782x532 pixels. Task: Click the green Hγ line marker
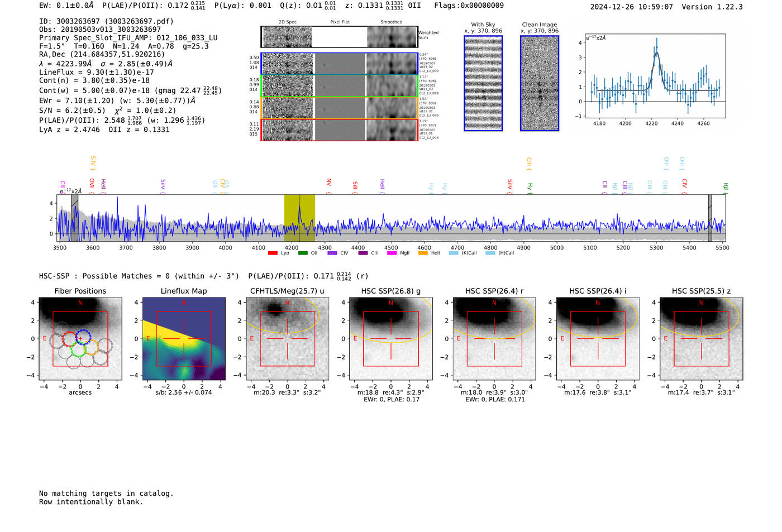pos(530,189)
